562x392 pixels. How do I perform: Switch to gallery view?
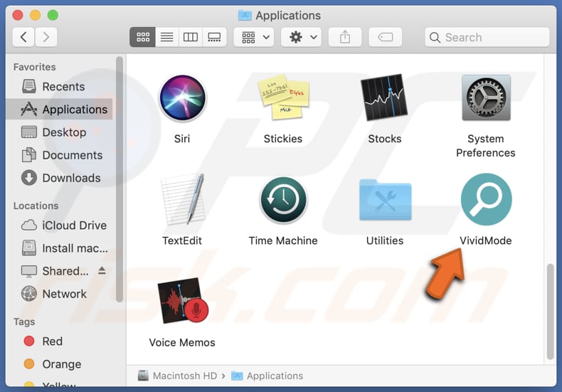coord(214,37)
